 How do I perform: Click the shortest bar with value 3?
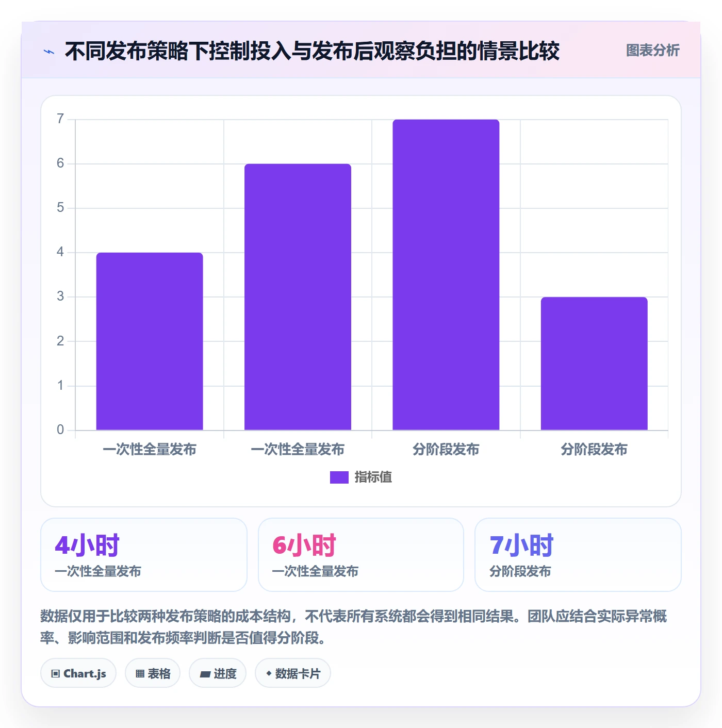click(594, 363)
